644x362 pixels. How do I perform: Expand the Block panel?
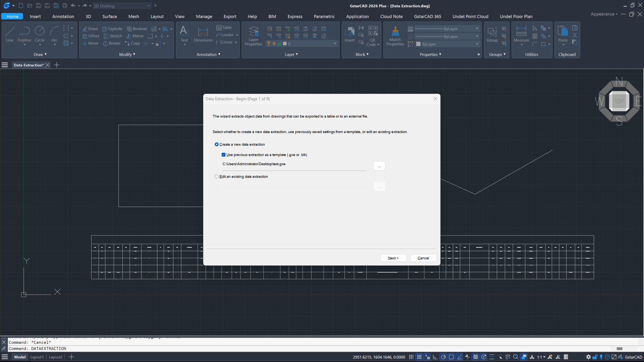pyautogui.click(x=362, y=55)
